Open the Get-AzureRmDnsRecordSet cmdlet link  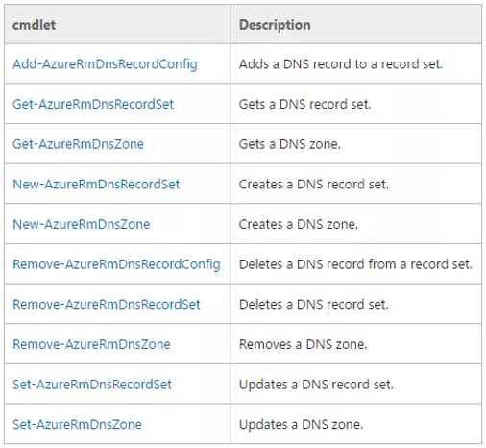tap(93, 104)
